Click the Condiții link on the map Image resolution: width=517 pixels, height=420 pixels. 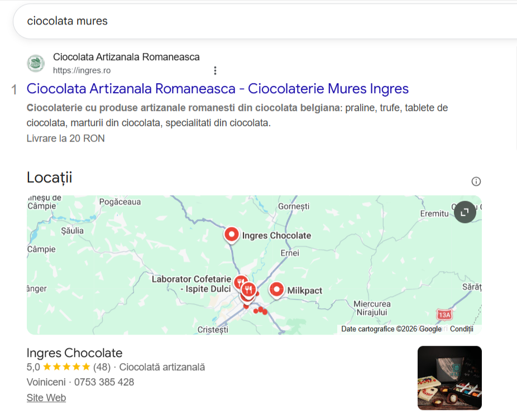(x=462, y=329)
